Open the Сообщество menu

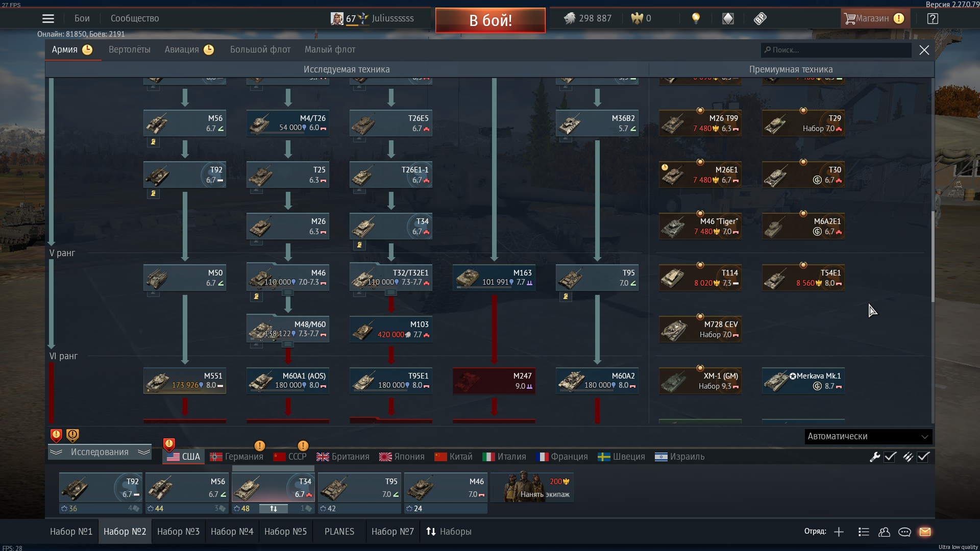(135, 18)
